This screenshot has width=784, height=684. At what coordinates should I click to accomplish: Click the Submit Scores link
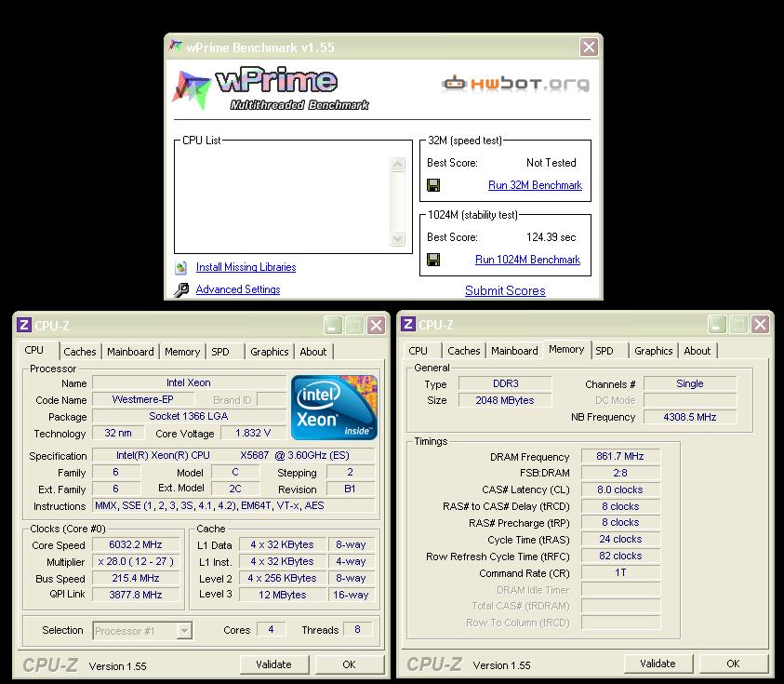(505, 290)
